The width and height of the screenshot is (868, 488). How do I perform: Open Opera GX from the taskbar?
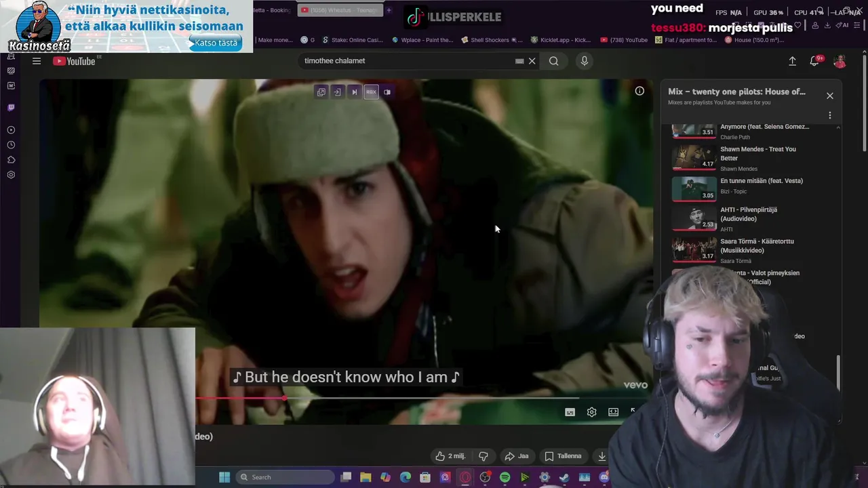pos(465,477)
